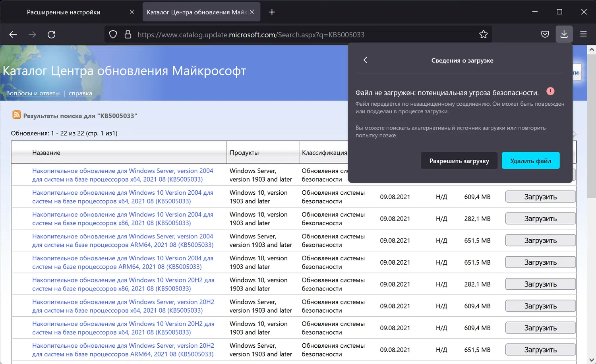The height and width of the screenshot is (364, 596).
Task: Click "Сведения о загрузке" panel title
Action: [462, 60]
